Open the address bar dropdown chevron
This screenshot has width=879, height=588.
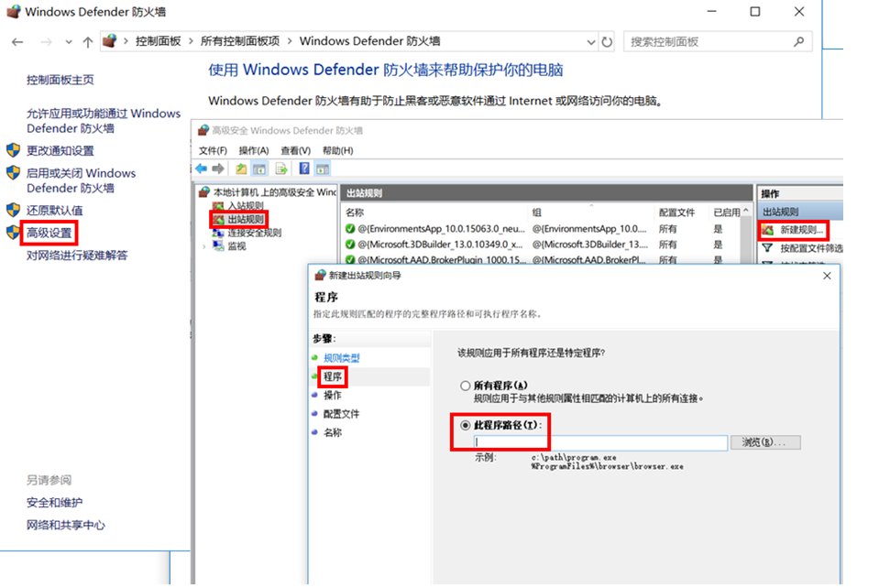point(591,41)
